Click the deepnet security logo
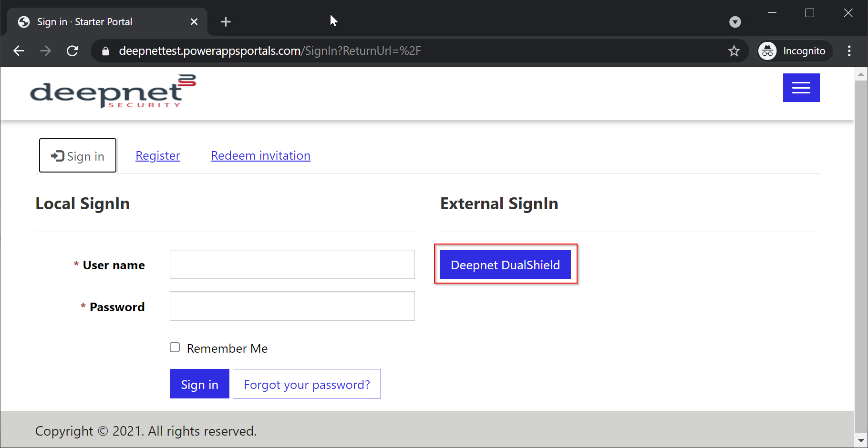The width and height of the screenshot is (868, 448). coord(113,92)
